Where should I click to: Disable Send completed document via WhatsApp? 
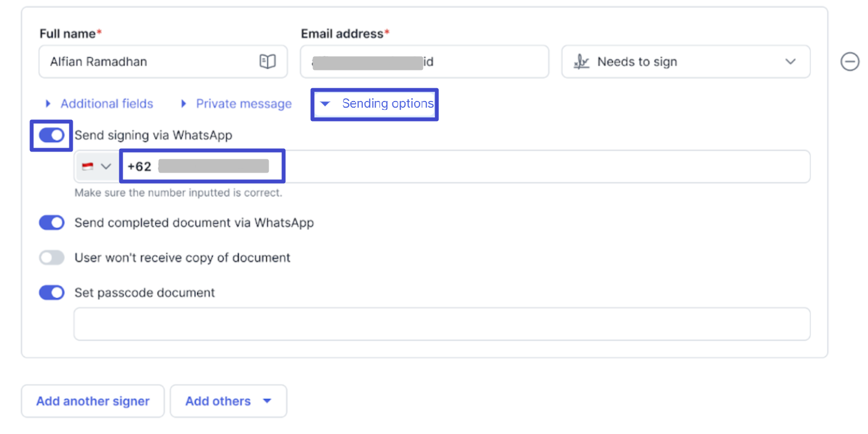pos(52,223)
